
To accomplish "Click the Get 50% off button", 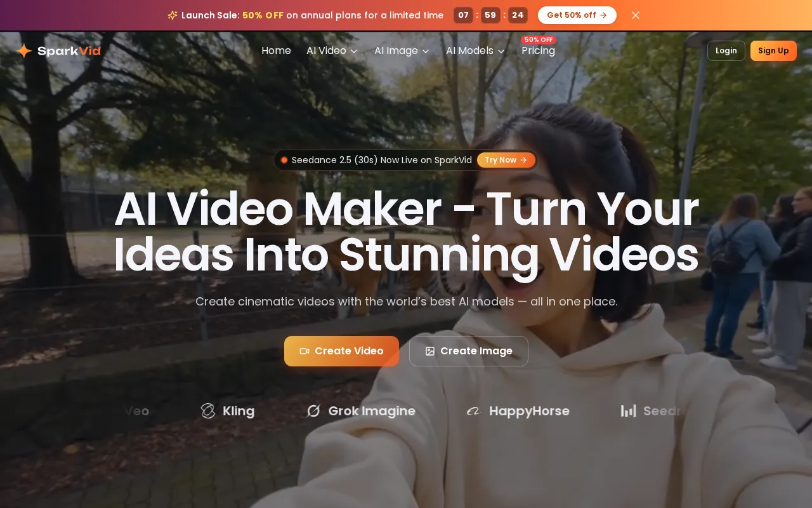I will (577, 15).
